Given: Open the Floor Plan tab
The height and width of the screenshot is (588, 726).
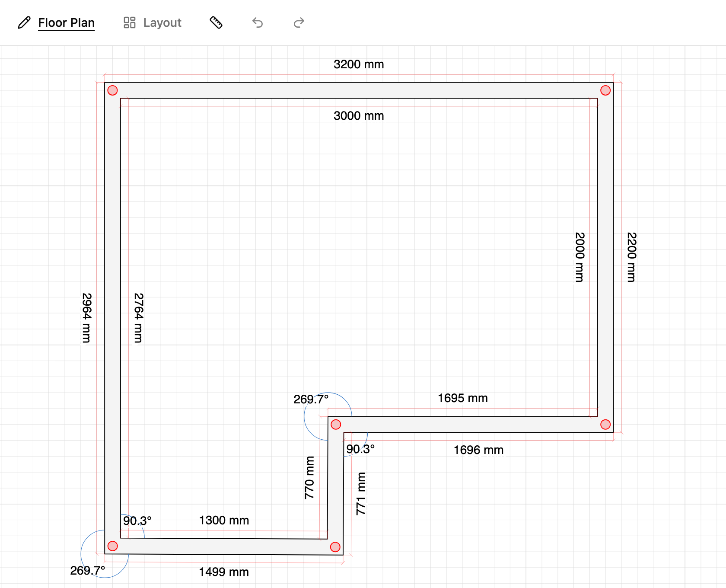Looking at the screenshot, I should (x=66, y=22).
